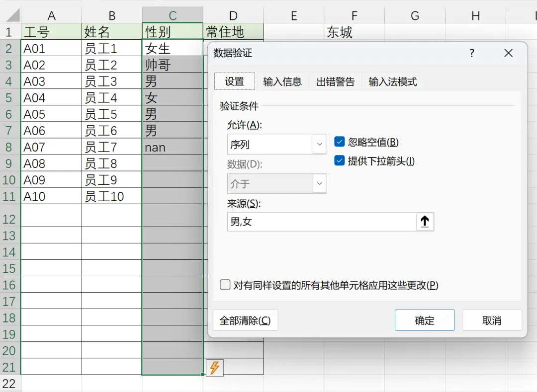The image size is (537, 392).
Task: Click cell containing A01
Action: (51, 48)
